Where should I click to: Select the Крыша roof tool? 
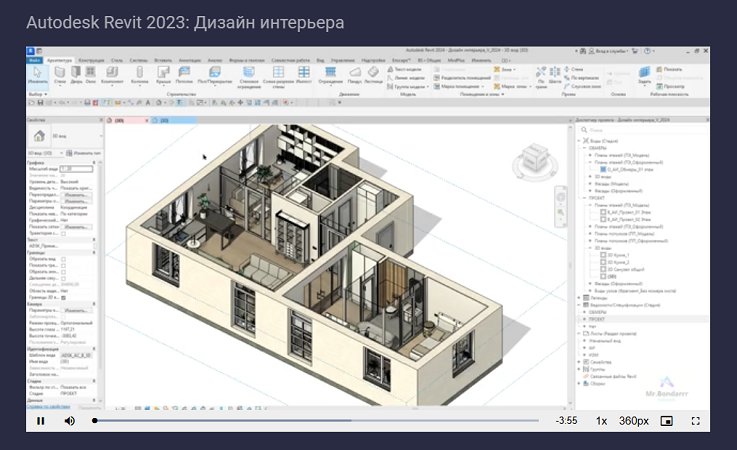164,75
